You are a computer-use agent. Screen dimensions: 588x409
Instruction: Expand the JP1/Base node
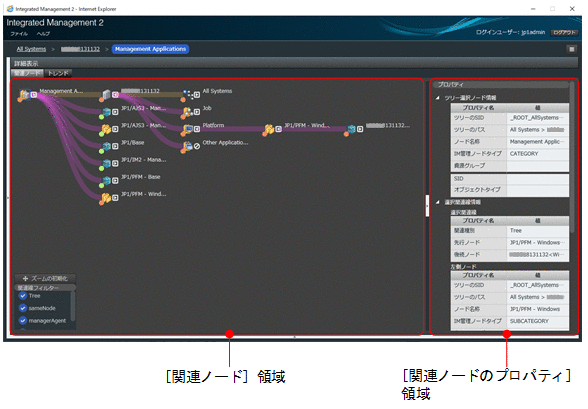point(115,146)
